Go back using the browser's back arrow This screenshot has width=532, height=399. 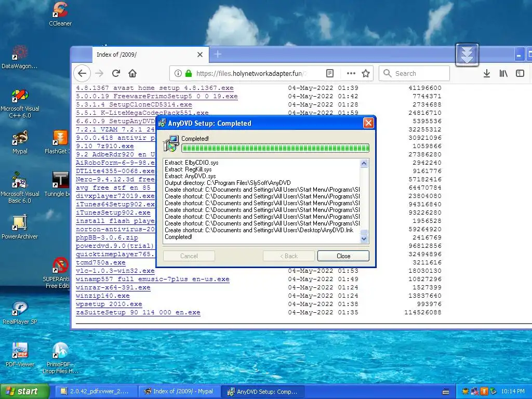[x=82, y=73]
